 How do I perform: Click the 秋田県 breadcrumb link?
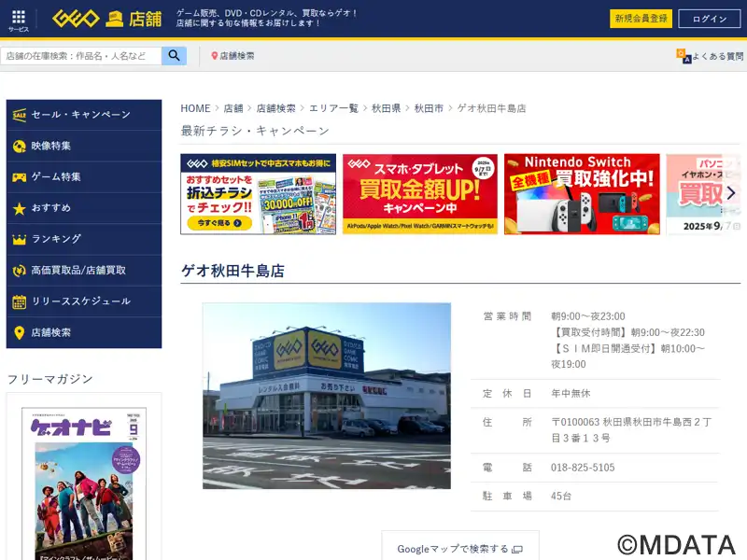click(386, 108)
